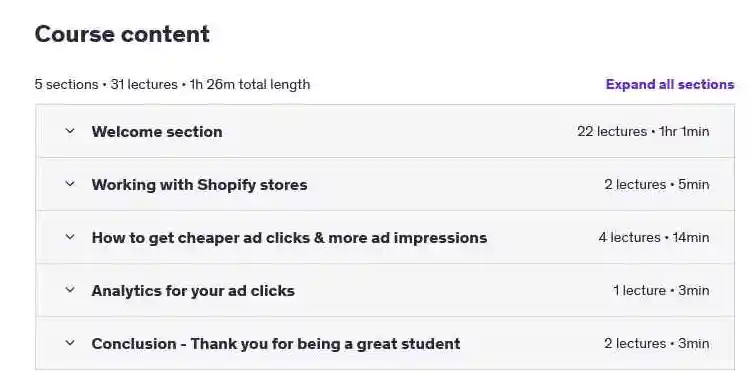Click the Course content heading

pos(122,34)
